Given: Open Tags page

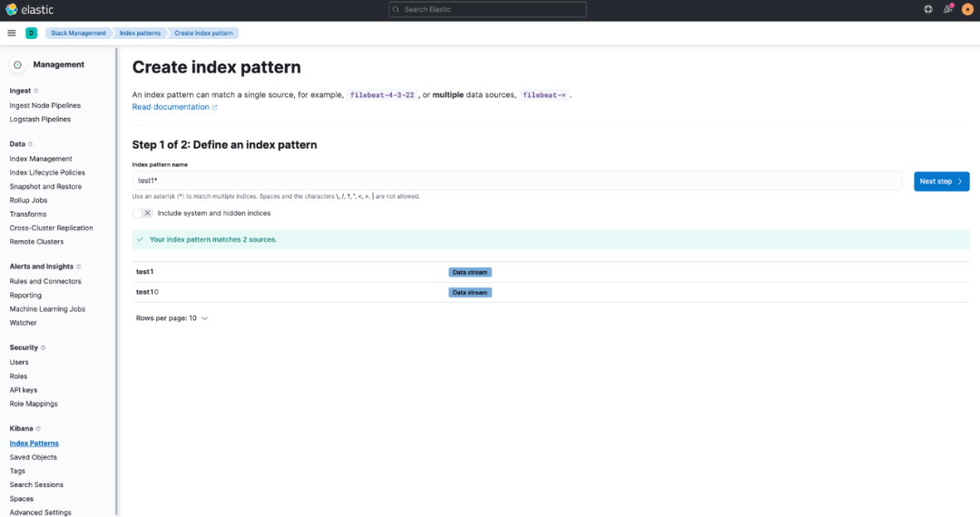Looking at the screenshot, I should tap(17, 472).
